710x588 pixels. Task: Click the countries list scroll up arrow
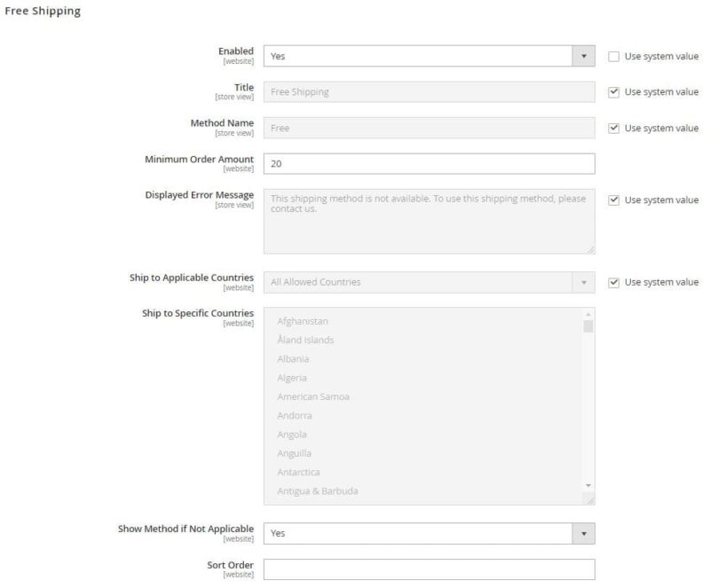point(588,314)
